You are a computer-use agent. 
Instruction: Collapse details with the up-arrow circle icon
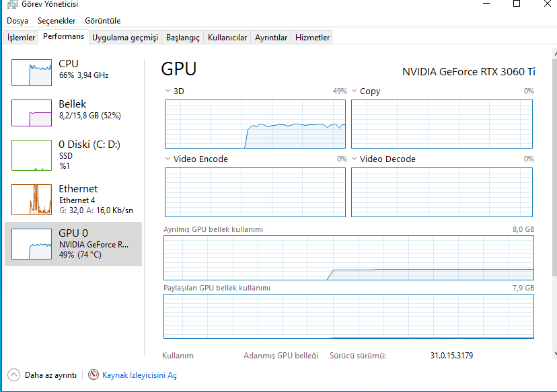click(x=13, y=375)
